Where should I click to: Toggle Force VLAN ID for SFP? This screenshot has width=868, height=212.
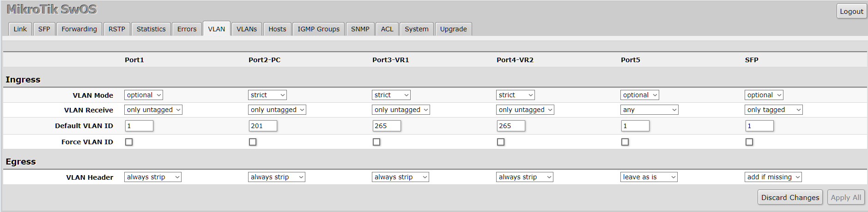(749, 142)
